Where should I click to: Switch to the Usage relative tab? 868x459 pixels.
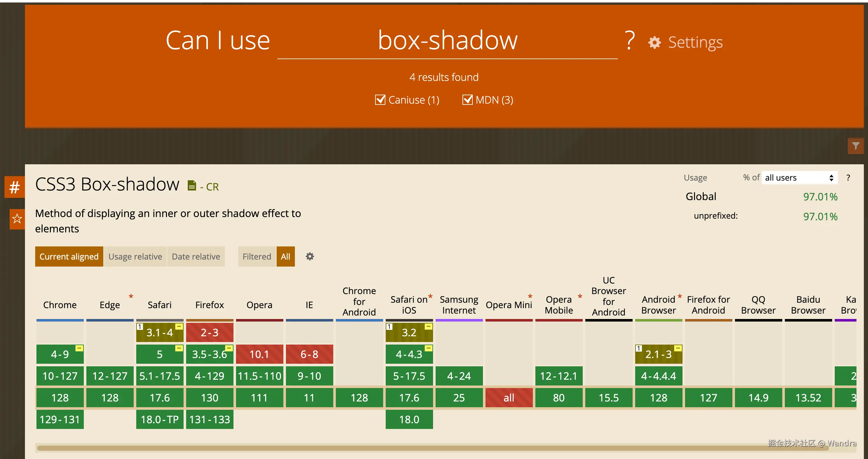[135, 257]
